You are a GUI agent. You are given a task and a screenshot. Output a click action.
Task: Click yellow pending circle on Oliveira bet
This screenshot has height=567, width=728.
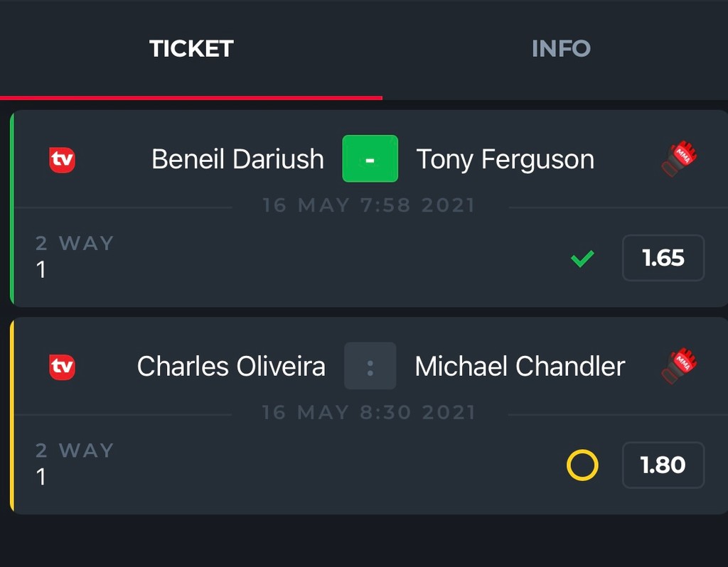pos(582,465)
